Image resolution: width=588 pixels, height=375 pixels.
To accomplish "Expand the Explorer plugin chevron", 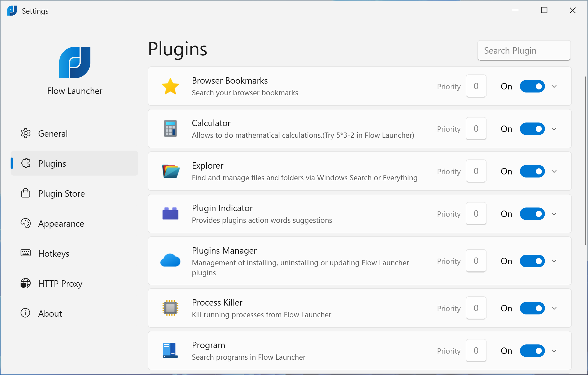I will click(554, 171).
